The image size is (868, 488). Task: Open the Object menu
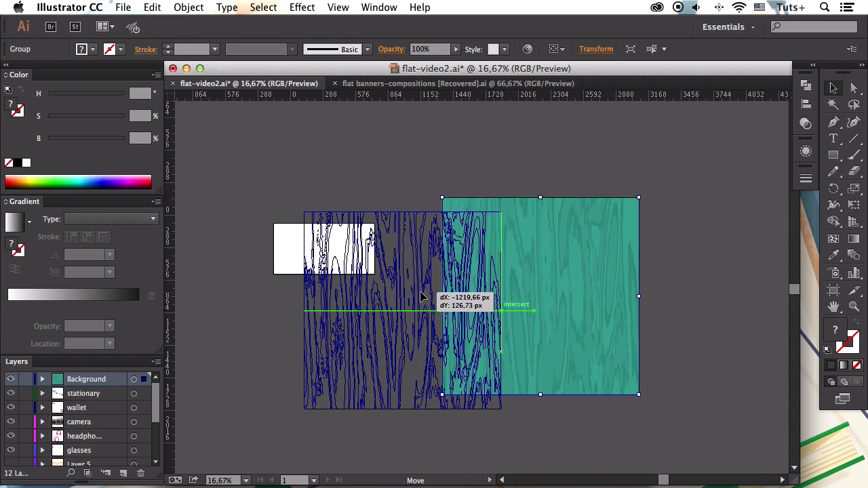pos(189,7)
